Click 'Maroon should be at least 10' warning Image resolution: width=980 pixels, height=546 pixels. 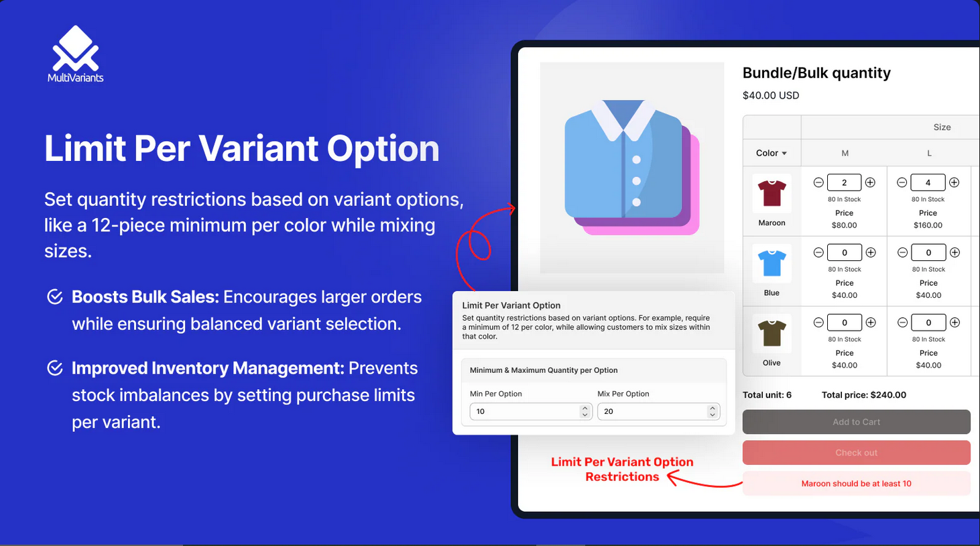pyautogui.click(x=857, y=484)
